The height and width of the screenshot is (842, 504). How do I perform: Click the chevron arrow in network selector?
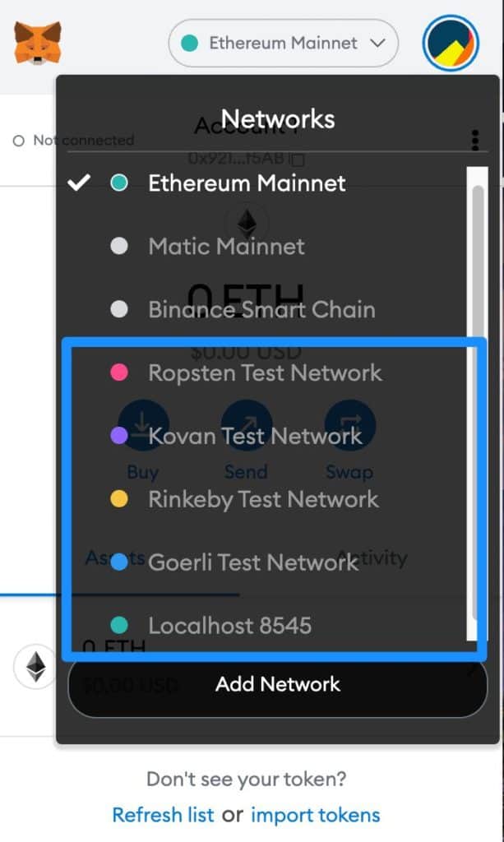tap(378, 43)
